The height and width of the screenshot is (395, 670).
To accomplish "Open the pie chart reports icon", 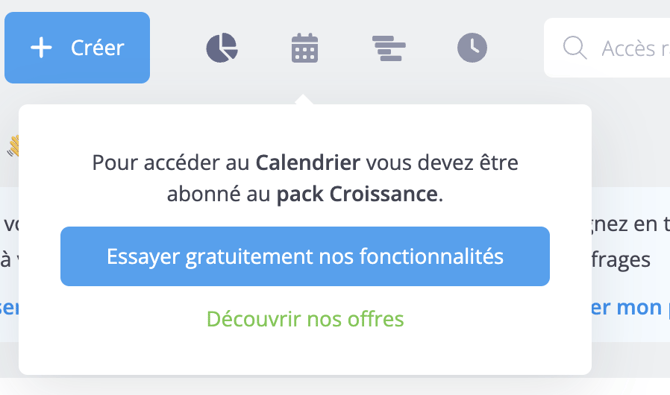I will 222,48.
